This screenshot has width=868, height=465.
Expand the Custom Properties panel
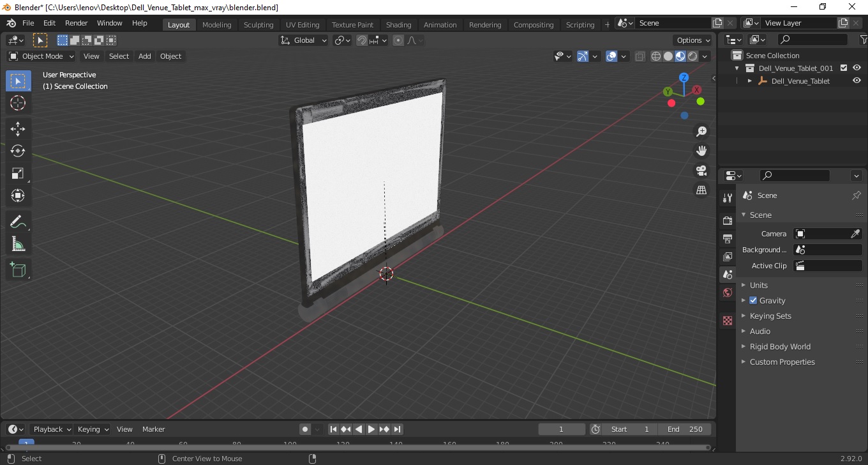782,362
